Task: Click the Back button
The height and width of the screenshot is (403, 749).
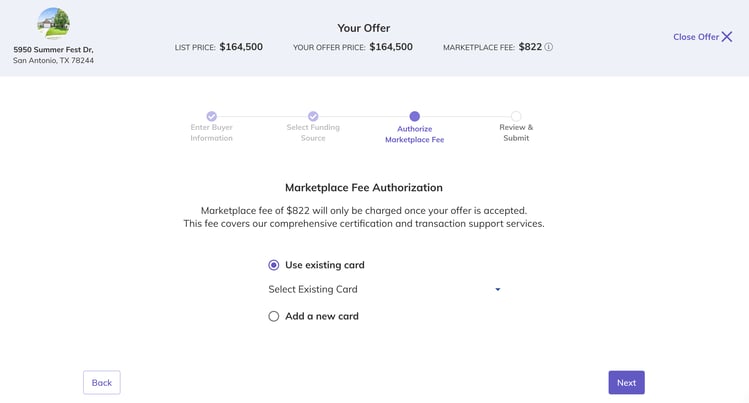Action: tap(102, 382)
